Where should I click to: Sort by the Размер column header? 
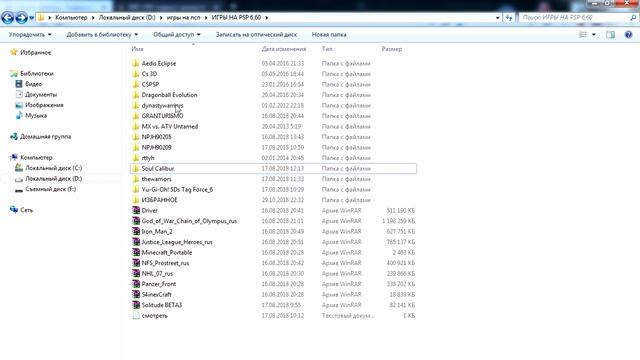392,49
